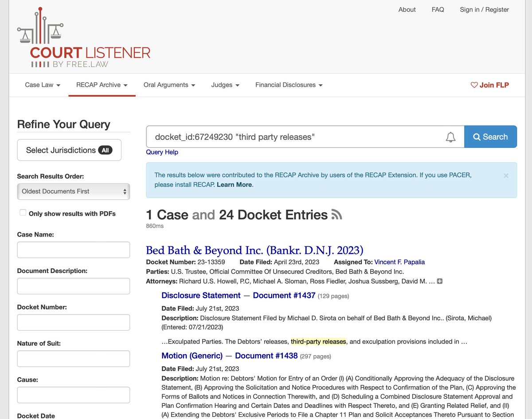This screenshot has width=532, height=419.
Task: Click Learn More in the banner
Action: pos(234,185)
